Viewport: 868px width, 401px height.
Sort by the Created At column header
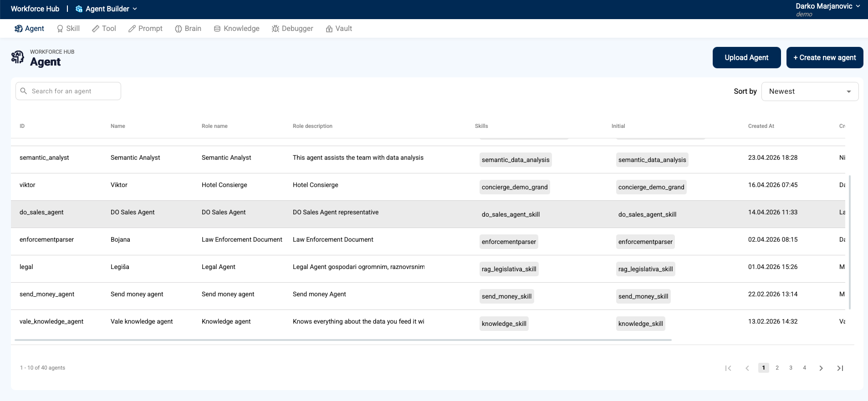click(761, 126)
